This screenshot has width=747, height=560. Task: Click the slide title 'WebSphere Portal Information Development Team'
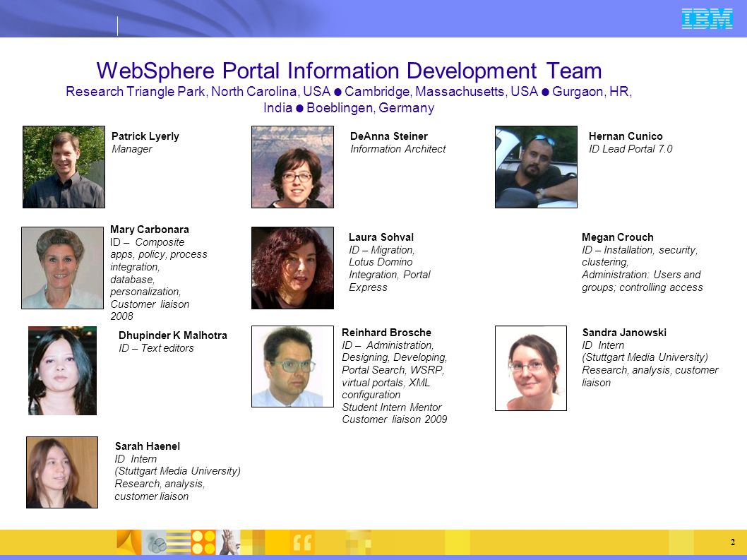349,71
